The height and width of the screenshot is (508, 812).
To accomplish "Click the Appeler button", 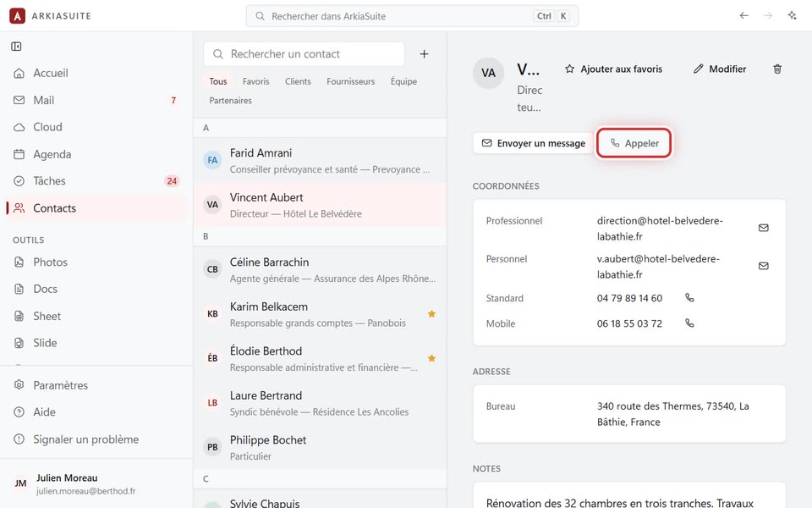I will pos(634,143).
